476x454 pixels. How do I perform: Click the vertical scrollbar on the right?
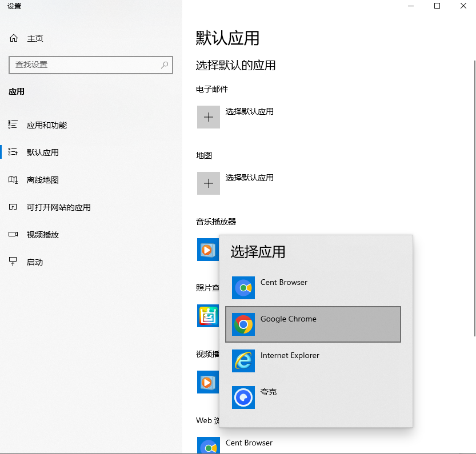coord(474,199)
